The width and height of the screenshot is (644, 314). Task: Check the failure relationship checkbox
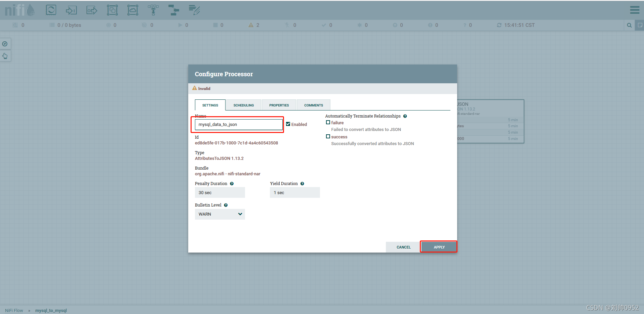tap(328, 123)
